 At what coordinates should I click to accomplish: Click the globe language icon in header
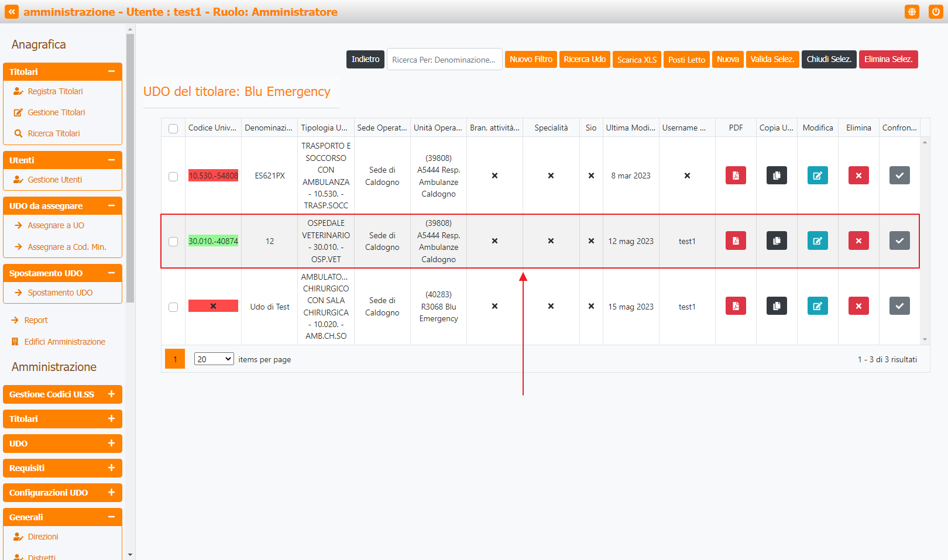click(x=912, y=12)
